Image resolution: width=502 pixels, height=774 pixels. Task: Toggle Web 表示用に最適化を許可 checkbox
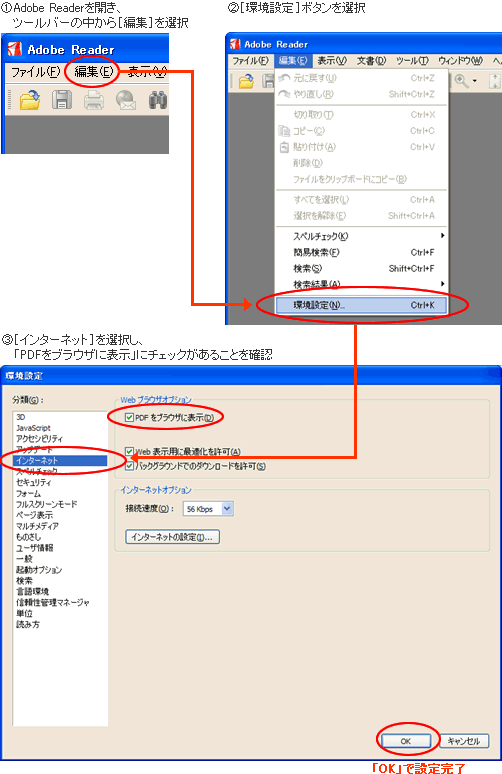129,451
